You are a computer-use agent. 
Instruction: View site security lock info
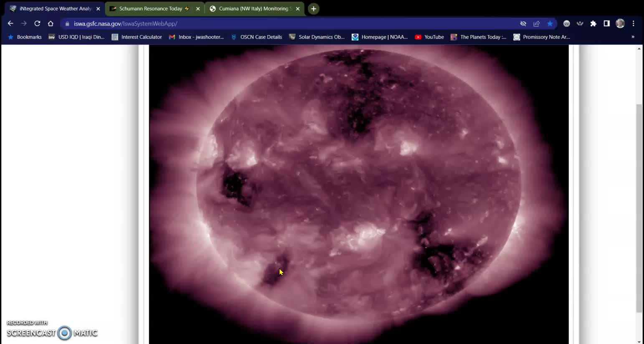(67, 24)
